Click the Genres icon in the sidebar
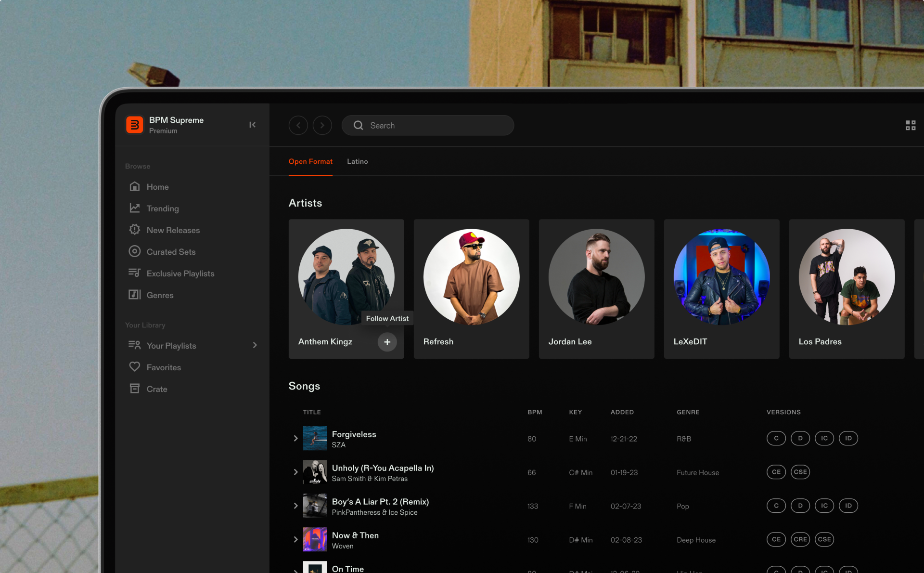This screenshot has width=924, height=573. pyautogui.click(x=135, y=295)
